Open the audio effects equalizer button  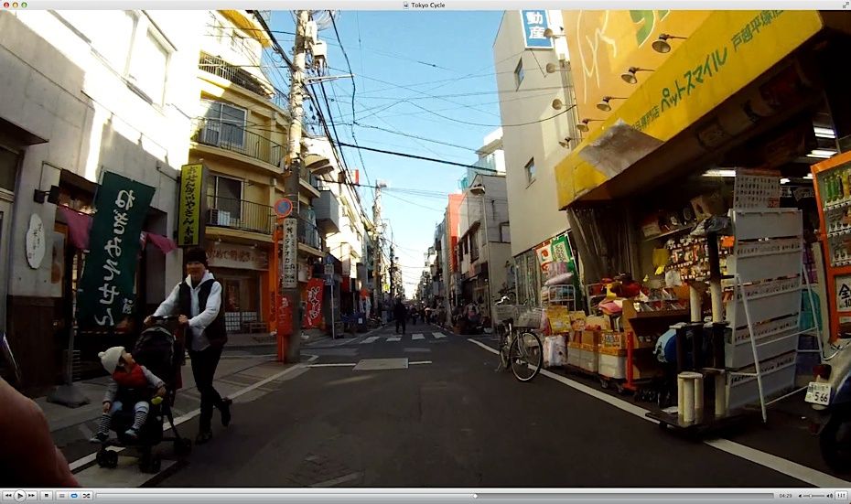point(841,495)
